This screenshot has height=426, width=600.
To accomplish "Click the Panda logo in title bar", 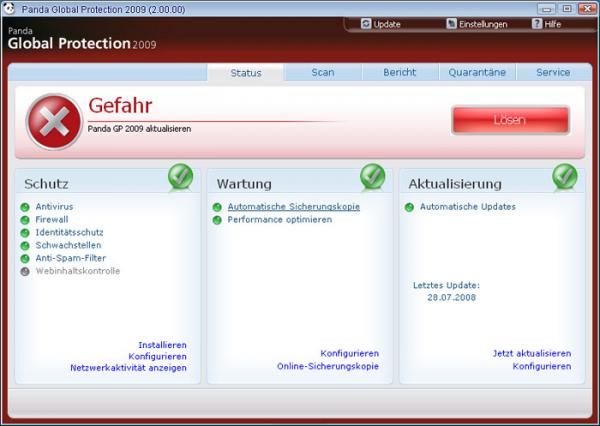I will point(8,8).
